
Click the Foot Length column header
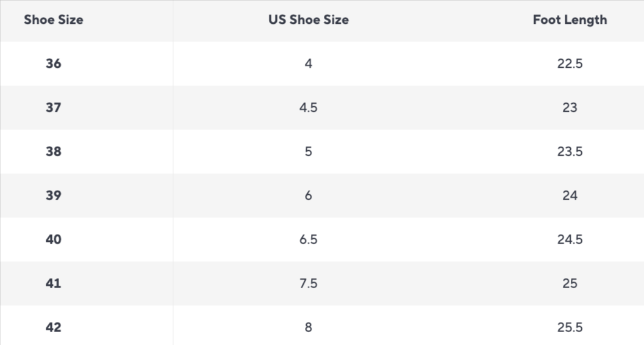pos(570,20)
